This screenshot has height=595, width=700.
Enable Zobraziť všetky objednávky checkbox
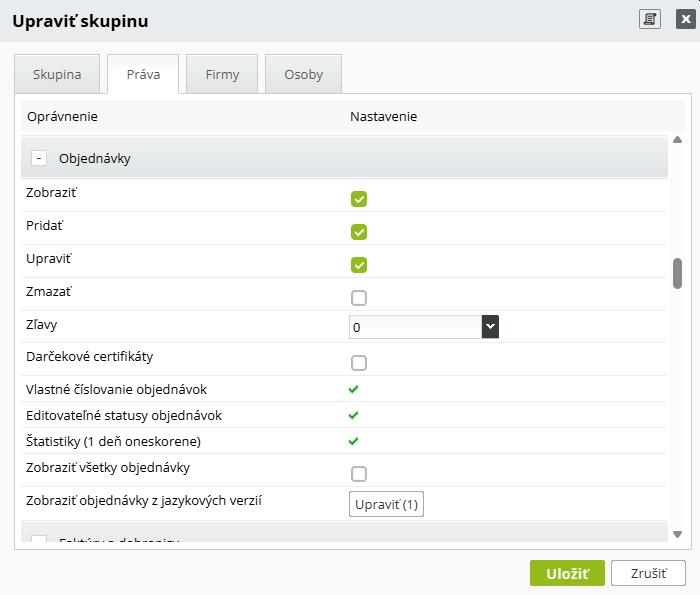pos(359,474)
